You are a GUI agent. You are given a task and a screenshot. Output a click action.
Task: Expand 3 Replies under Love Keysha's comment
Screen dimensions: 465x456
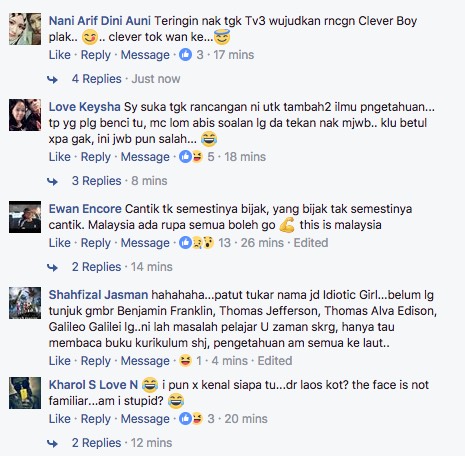[x=97, y=181]
